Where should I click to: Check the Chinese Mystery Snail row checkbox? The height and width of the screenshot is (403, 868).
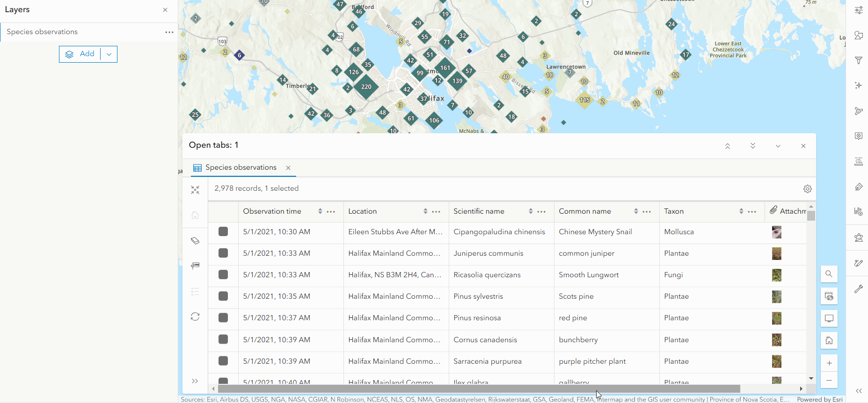[223, 232]
